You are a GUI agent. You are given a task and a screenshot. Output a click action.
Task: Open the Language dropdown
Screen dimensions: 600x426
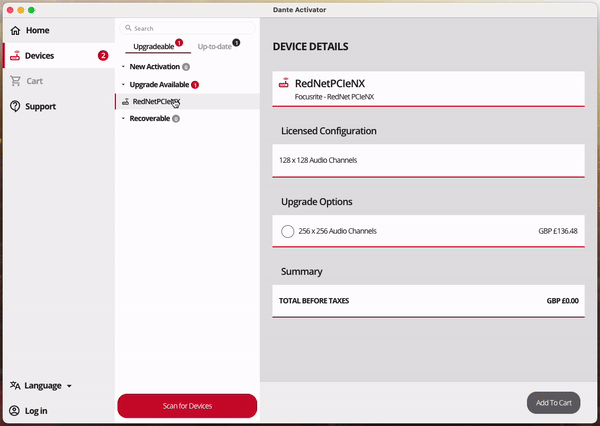coord(41,385)
